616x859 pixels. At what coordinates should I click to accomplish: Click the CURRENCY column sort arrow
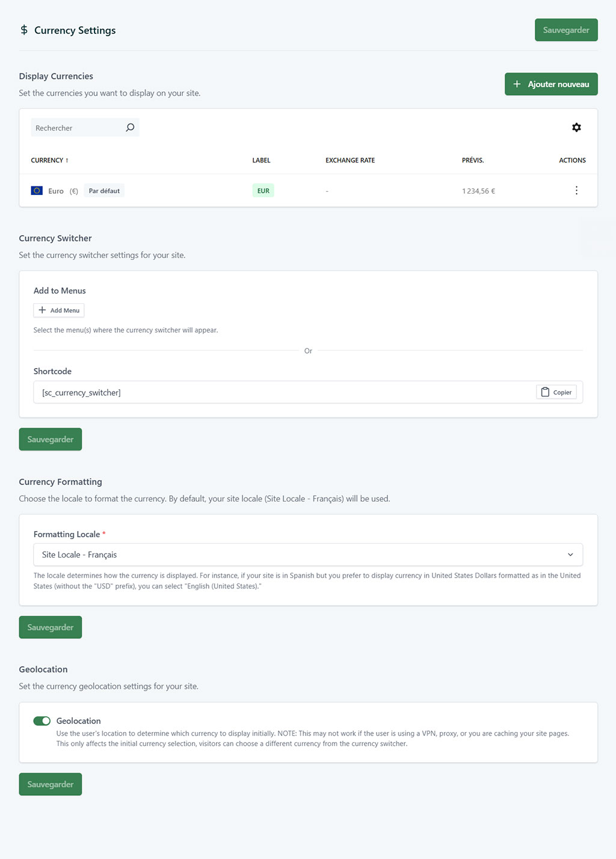pyautogui.click(x=66, y=160)
